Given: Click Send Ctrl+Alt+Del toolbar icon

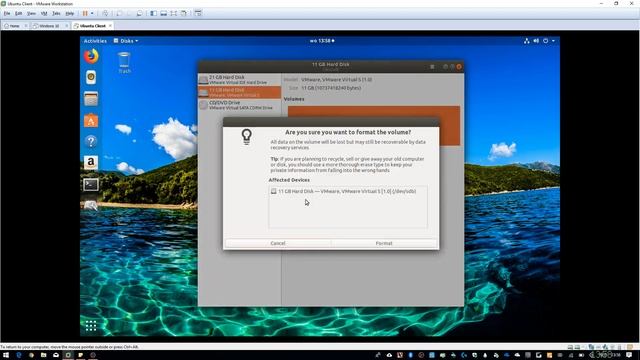Looking at the screenshot, I should click(105, 13).
